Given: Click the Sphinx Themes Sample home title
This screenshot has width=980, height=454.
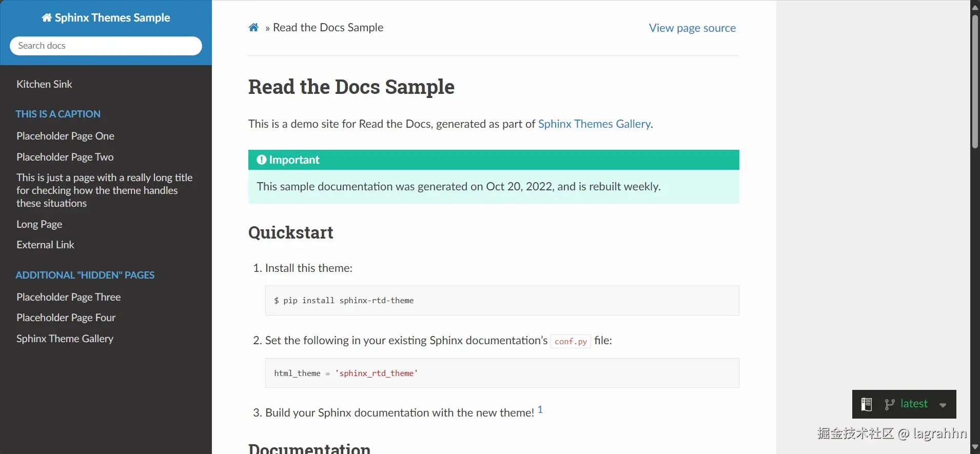Looking at the screenshot, I should [x=106, y=18].
